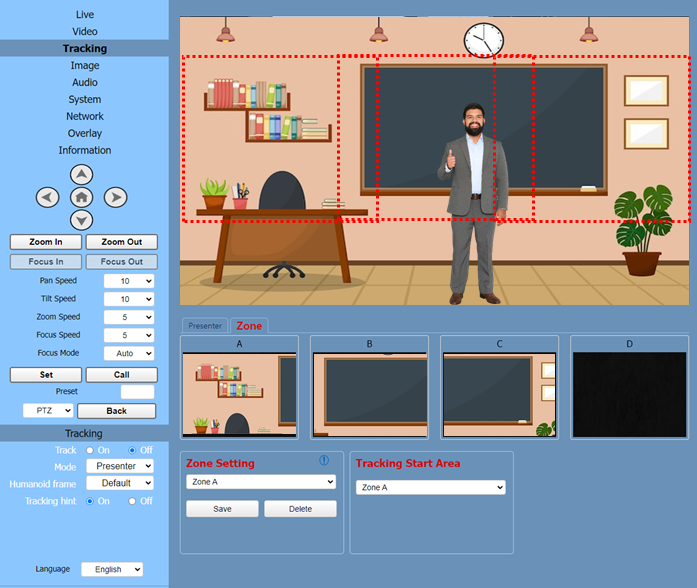Open the Live menu

[x=84, y=15]
